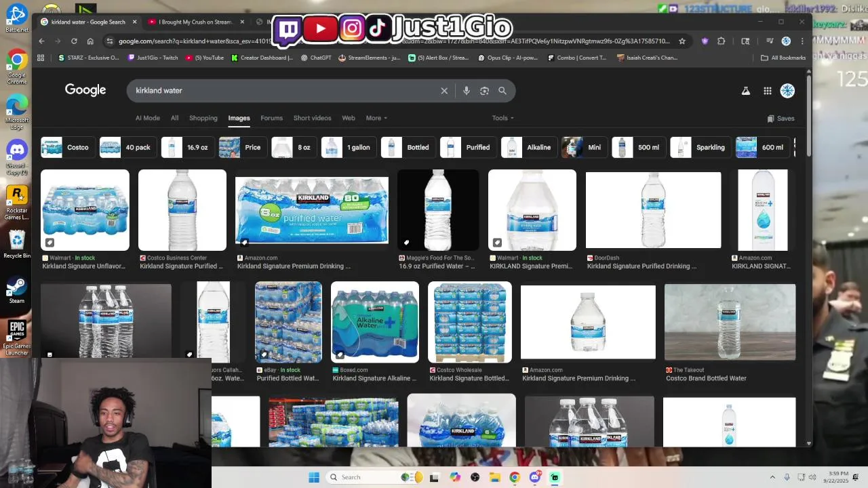The image size is (868, 488).
Task: Open the Search Labs flask icon
Action: coord(746,91)
